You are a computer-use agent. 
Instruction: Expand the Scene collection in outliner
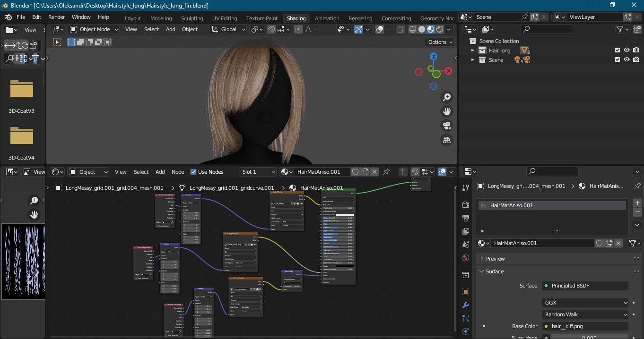pos(472,60)
